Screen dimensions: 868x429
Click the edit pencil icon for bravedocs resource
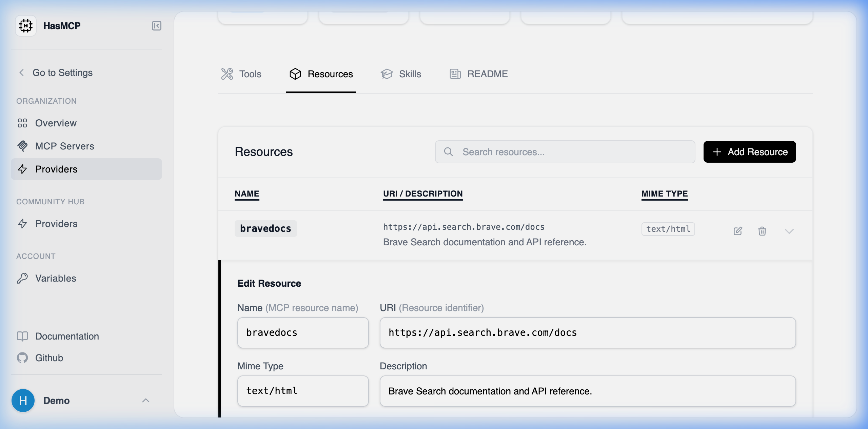(738, 231)
